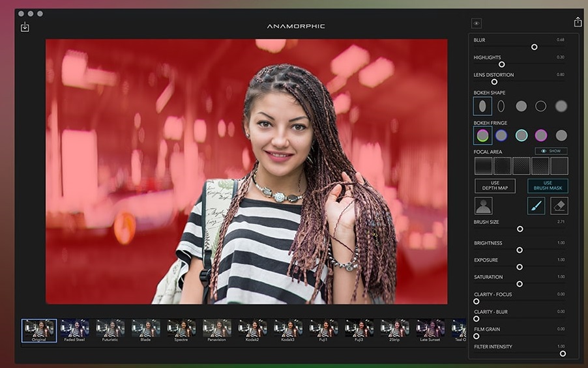Apply the Late Sunset filter preset
This screenshot has height=368, width=588.
tap(430, 330)
